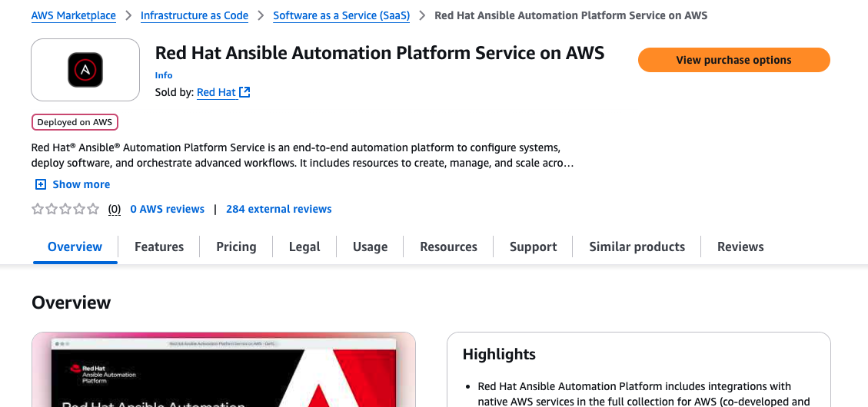The height and width of the screenshot is (407, 868).
Task: Click the Info link under title
Action: pos(164,75)
